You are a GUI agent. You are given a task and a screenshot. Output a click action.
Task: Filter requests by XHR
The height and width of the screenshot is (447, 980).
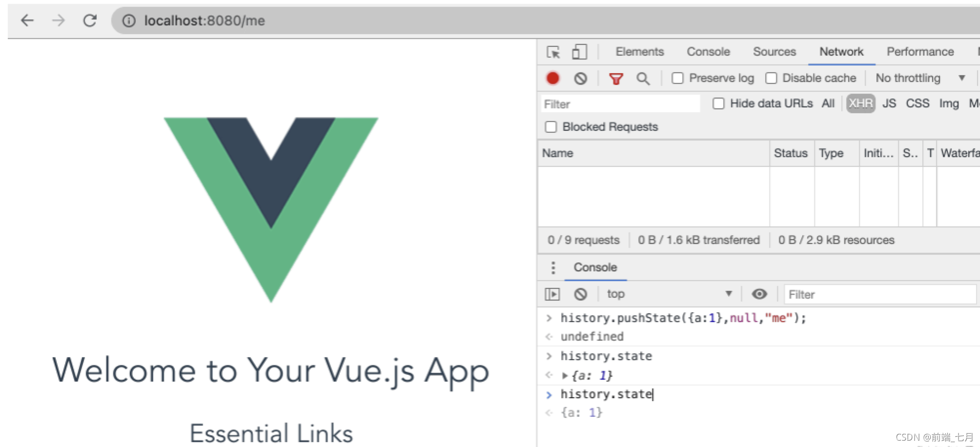860,103
